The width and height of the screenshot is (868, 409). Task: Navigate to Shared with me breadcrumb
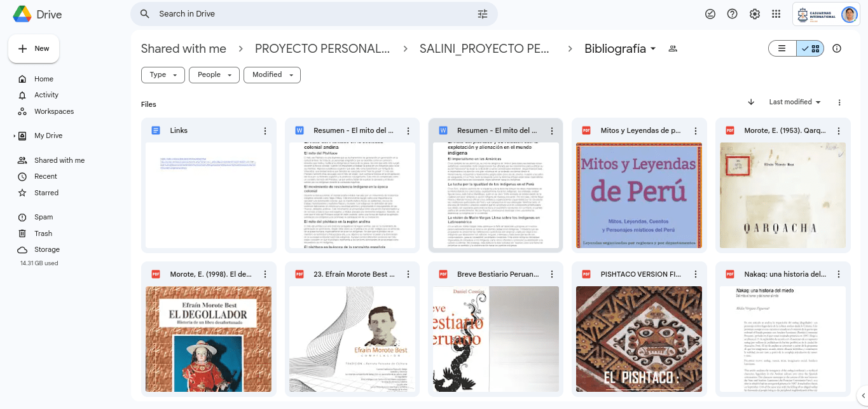[x=183, y=49]
